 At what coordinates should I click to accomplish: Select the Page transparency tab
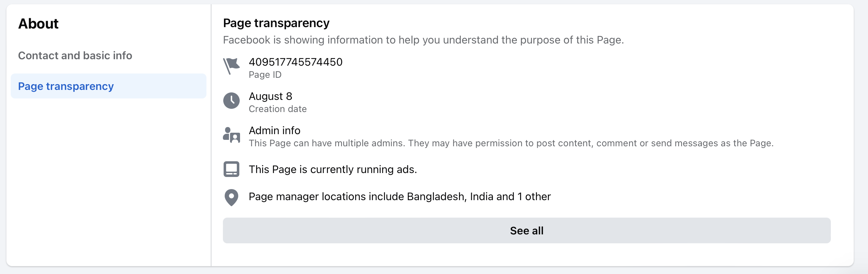(109, 86)
